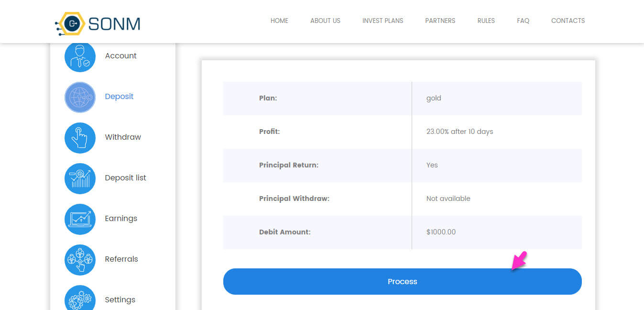Navigate to ABOUT US

pos(325,21)
